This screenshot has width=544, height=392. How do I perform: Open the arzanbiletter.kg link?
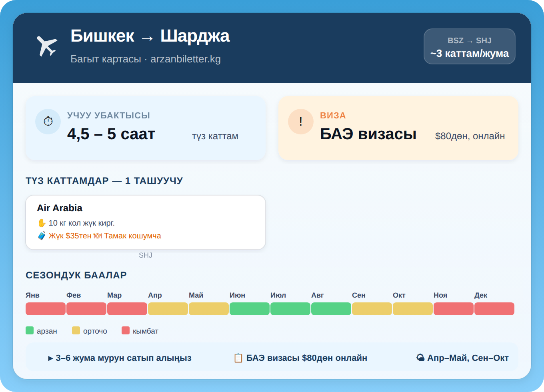click(186, 59)
